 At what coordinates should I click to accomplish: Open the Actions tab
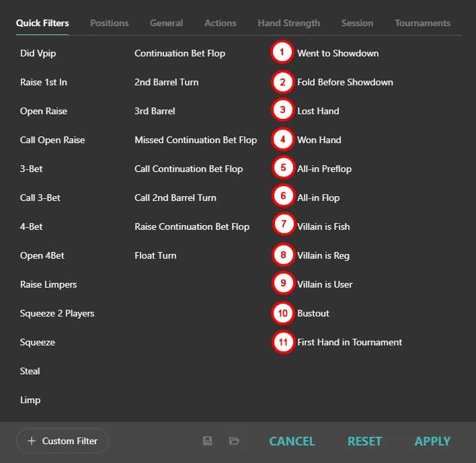point(221,23)
